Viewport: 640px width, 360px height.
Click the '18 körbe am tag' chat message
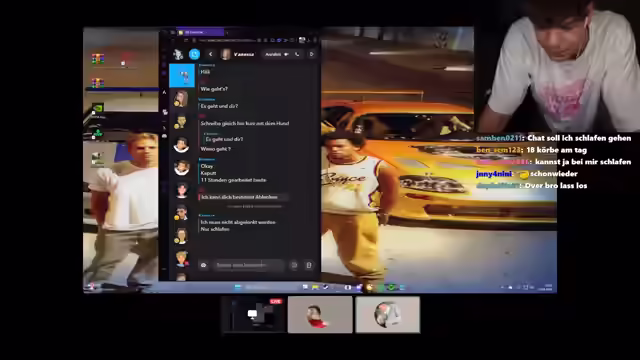[557, 150]
